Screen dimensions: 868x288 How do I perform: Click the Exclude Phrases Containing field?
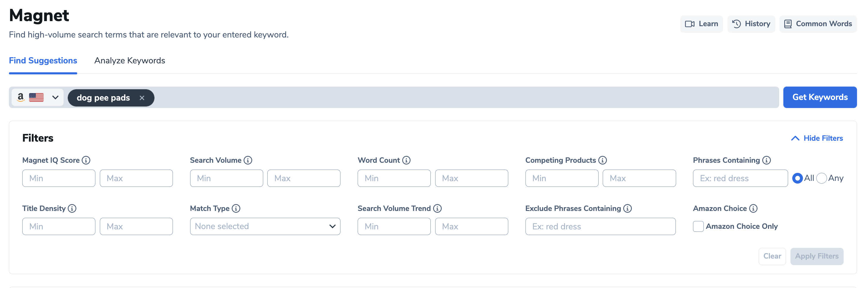pyautogui.click(x=600, y=226)
